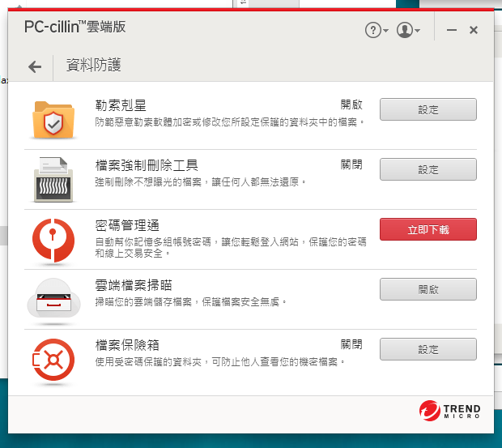Click the PC-cillin雲端版 window title
The width and height of the screenshot is (502, 448).
75,27
